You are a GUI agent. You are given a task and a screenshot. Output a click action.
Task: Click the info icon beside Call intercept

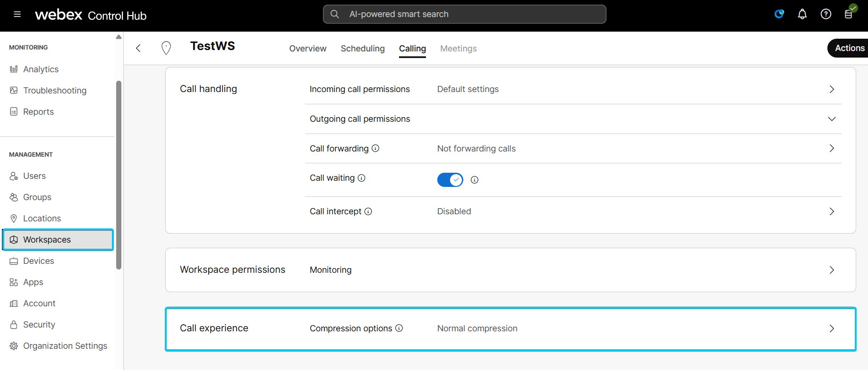(x=368, y=211)
